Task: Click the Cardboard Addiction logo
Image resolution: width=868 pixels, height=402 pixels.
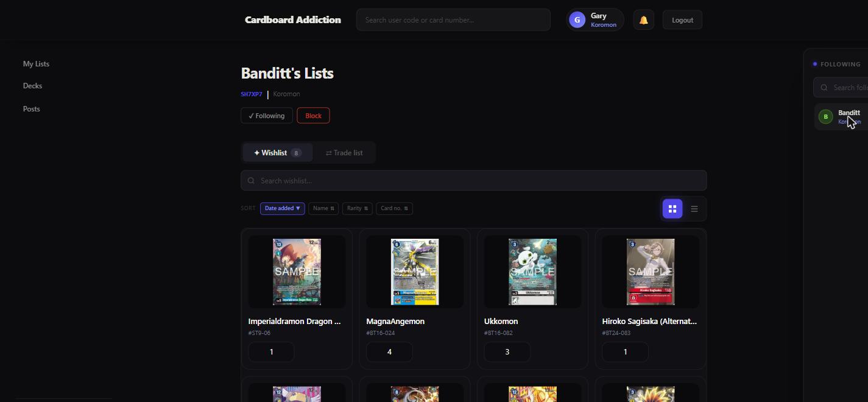Action: click(x=293, y=20)
